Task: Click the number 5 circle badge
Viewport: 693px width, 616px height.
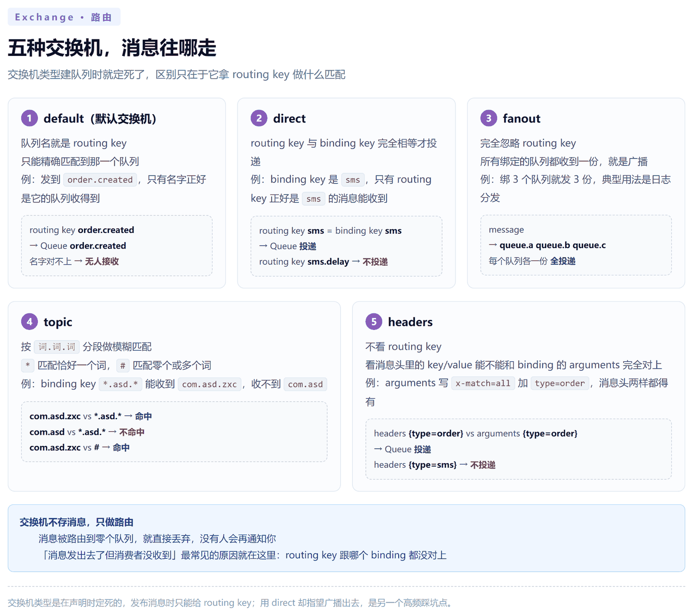Action: 374,322
